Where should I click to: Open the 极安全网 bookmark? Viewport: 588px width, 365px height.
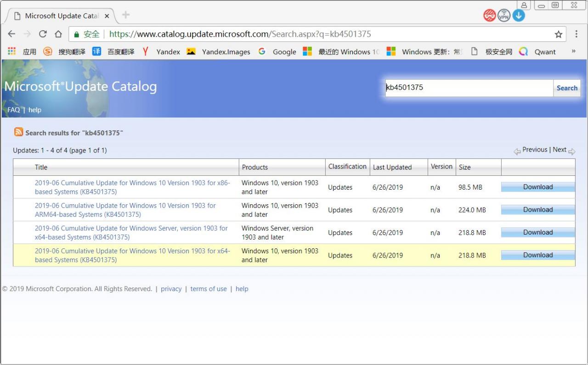(x=492, y=52)
